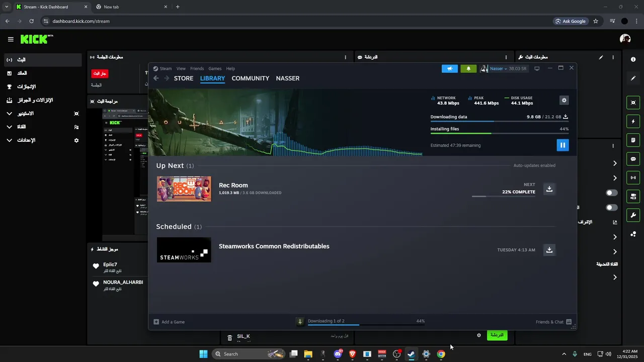
Task: Open Discord from Windows taskbar
Action: 338,354
